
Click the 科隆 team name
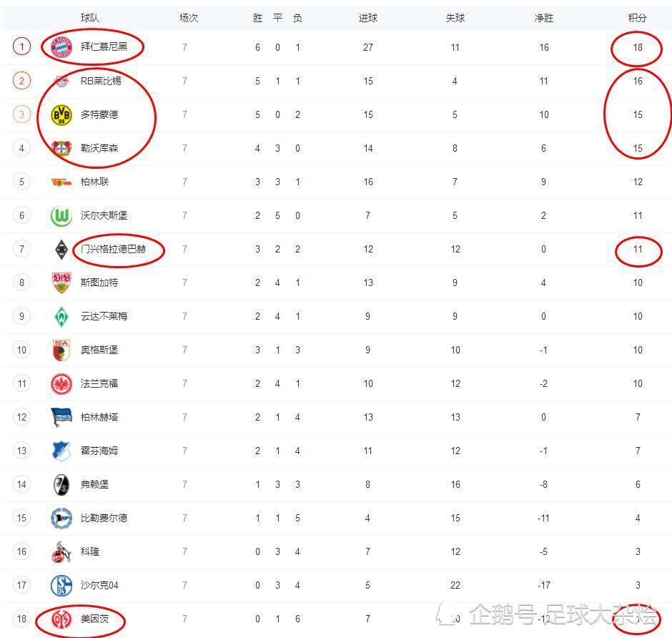tap(90, 551)
